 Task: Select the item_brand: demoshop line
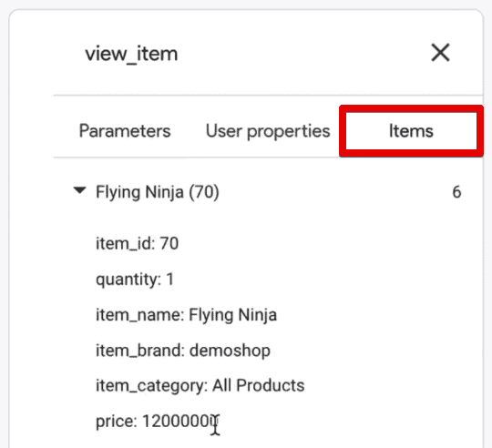pyautogui.click(x=183, y=351)
